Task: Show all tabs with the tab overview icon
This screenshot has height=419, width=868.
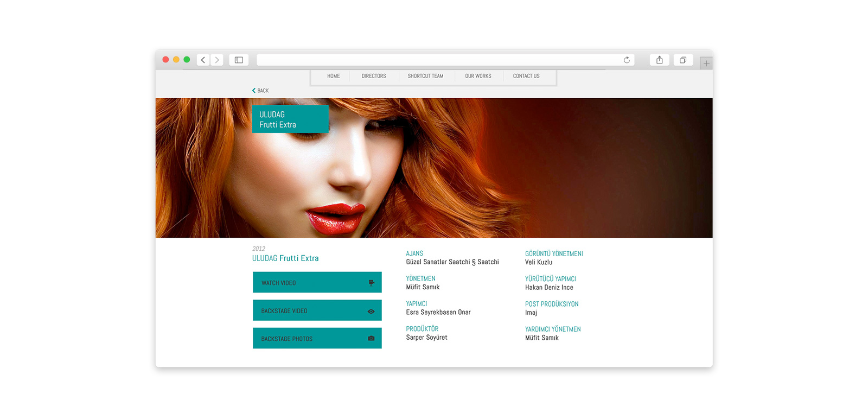Action: (x=683, y=60)
